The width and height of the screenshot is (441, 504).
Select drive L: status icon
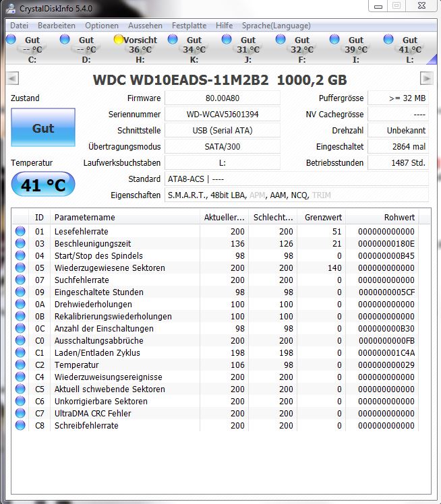pyautogui.click(x=388, y=40)
